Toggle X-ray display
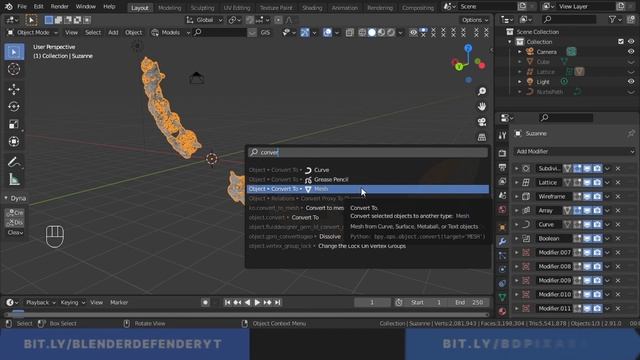Viewport: 640px width, 360px height. click(349, 32)
